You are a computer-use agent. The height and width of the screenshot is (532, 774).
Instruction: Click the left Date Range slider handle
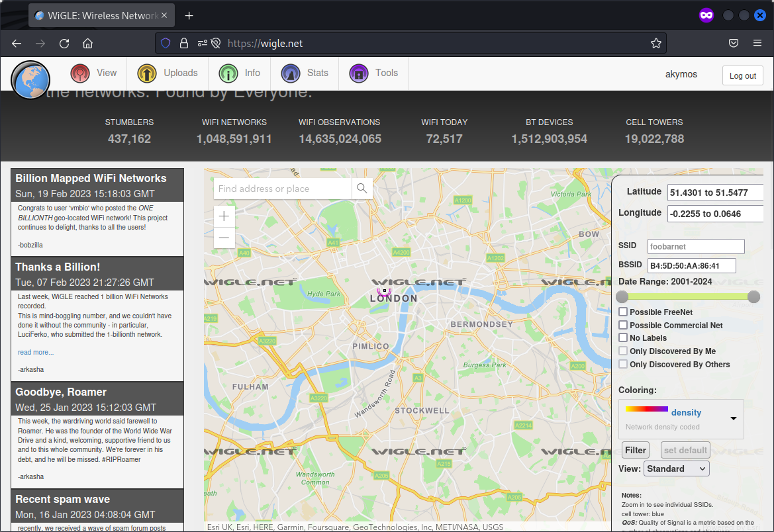pos(622,296)
